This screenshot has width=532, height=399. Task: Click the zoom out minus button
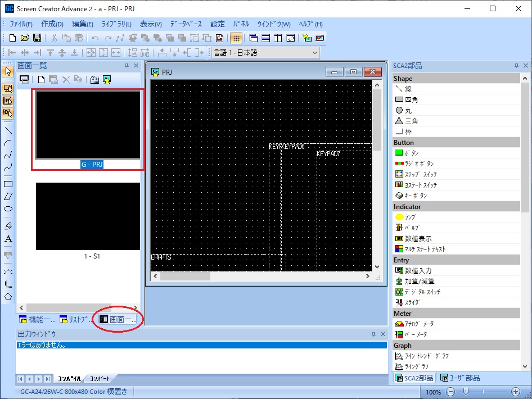pyautogui.click(x=450, y=392)
